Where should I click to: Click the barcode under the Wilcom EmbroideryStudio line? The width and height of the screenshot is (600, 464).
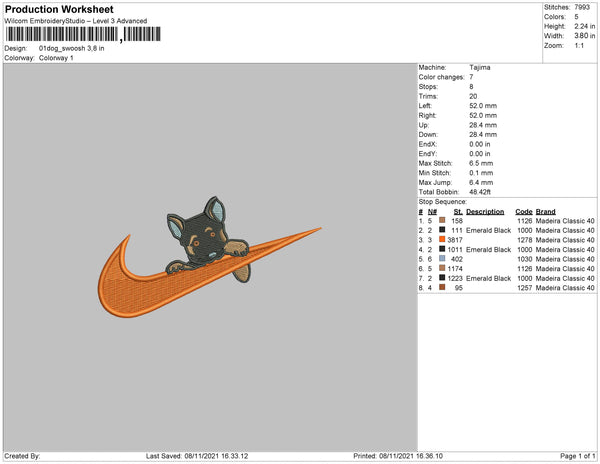tap(83, 34)
